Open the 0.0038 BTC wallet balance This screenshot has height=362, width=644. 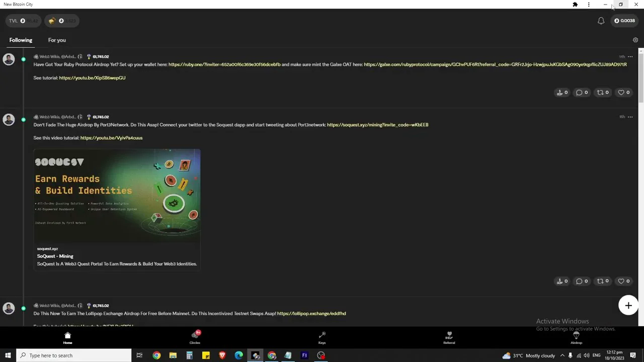(x=624, y=21)
